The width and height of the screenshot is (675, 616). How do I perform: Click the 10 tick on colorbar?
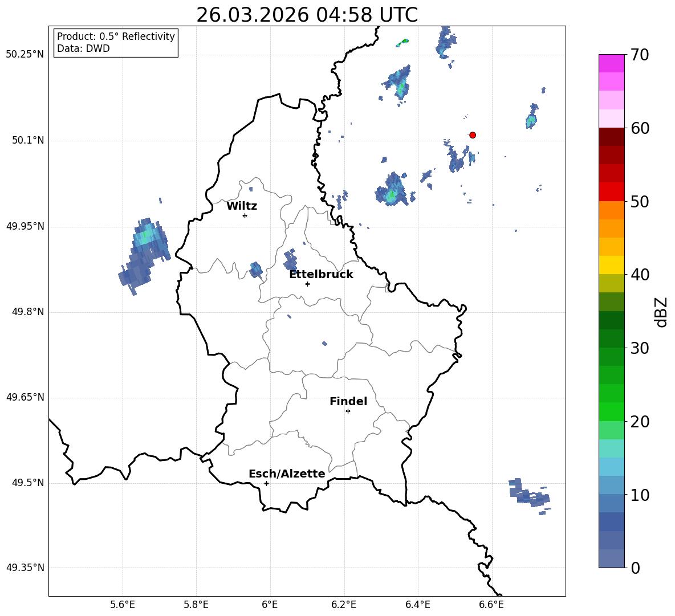pyautogui.click(x=640, y=495)
